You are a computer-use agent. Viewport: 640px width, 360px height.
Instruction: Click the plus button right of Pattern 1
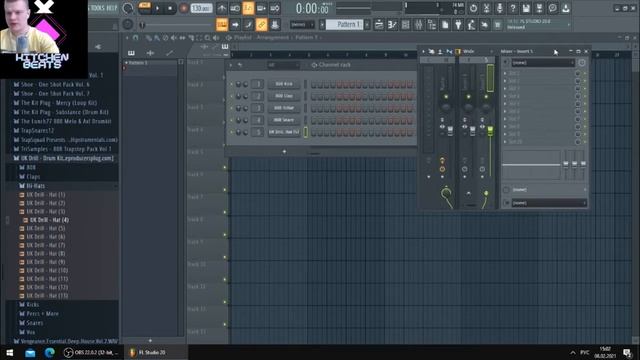coord(367,25)
